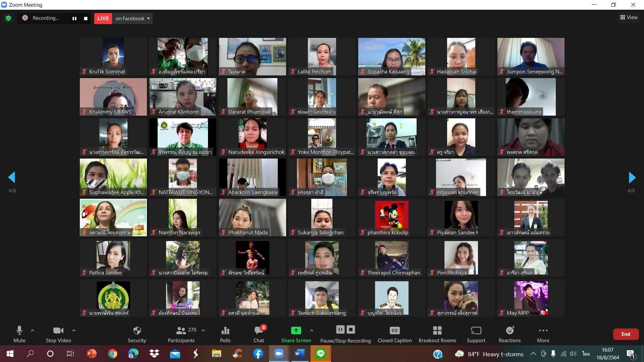Open the Polls icon

click(x=225, y=331)
